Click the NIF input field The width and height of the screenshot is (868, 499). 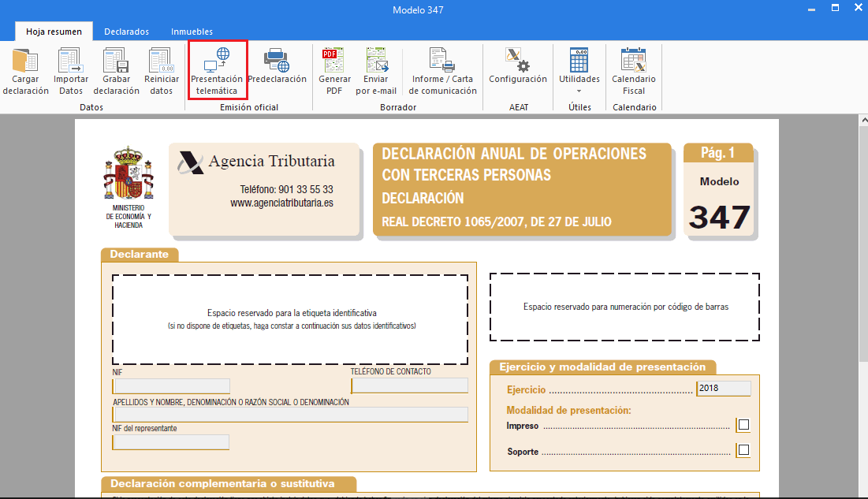pos(172,386)
